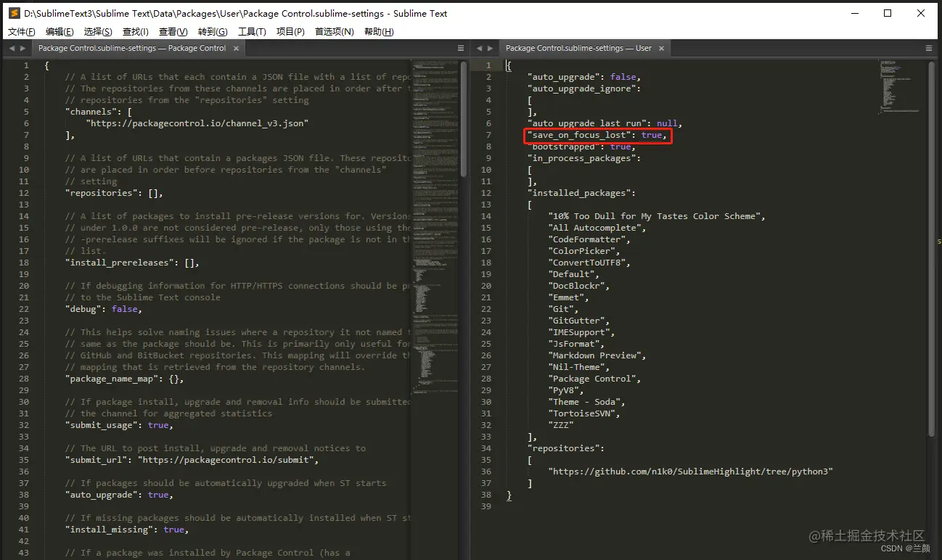Click "CodeFormatter" package entry
The width and height of the screenshot is (942, 560).
pos(589,239)
